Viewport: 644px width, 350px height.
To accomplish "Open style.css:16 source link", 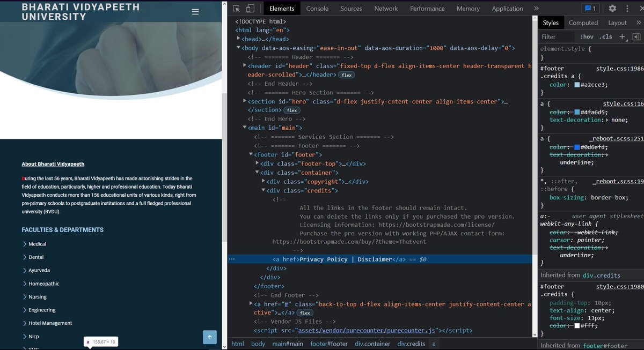I will [x=623, y=104].
